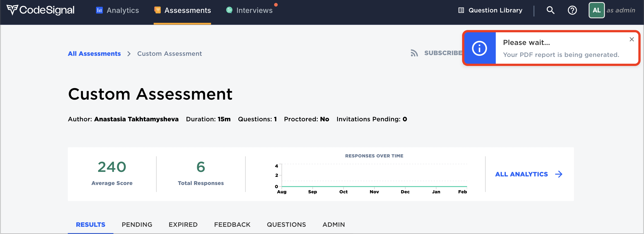Click the Subscribe RSS feed icon
The image size is (644, 234).
[414, 53]
